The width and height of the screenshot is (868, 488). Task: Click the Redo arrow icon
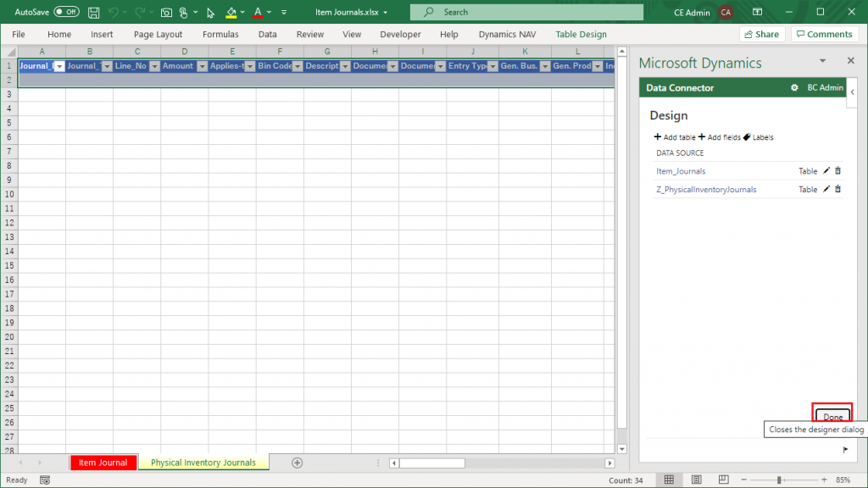point(140,12)
